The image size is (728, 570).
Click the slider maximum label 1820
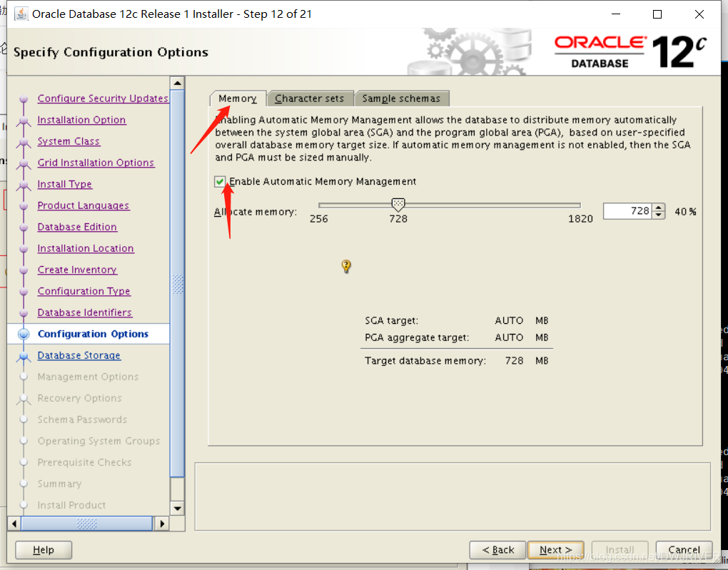coord(580,218)
